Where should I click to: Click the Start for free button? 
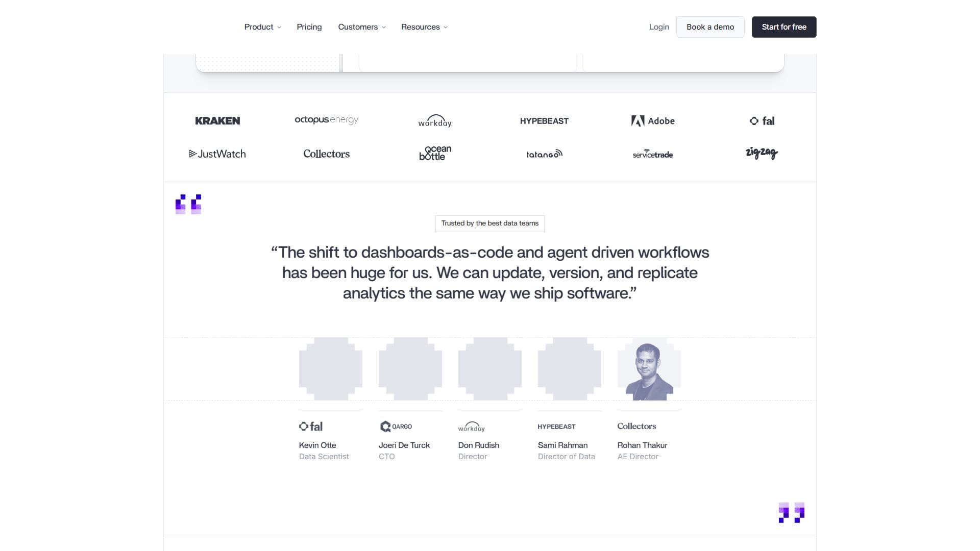[x=784, y=27]
